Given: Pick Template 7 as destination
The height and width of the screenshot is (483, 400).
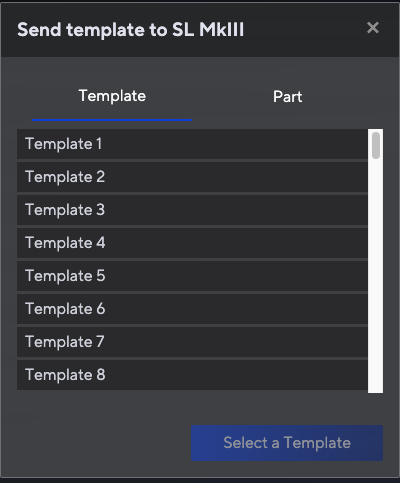Looking at the screenshot, I should [192, 342].
